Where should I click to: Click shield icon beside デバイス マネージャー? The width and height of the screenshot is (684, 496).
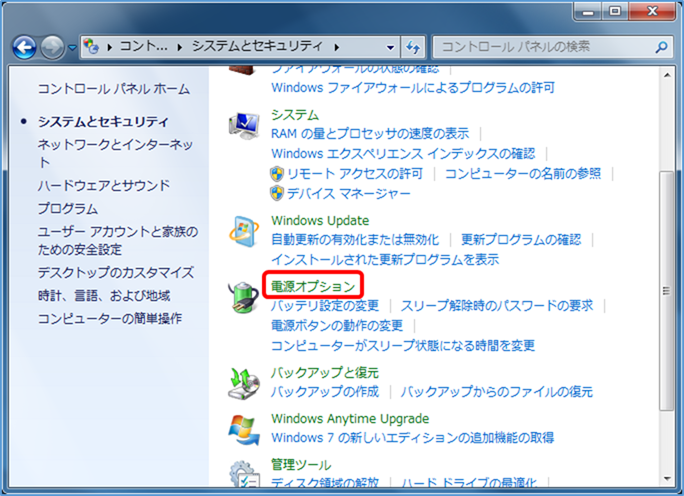(277, 193)
